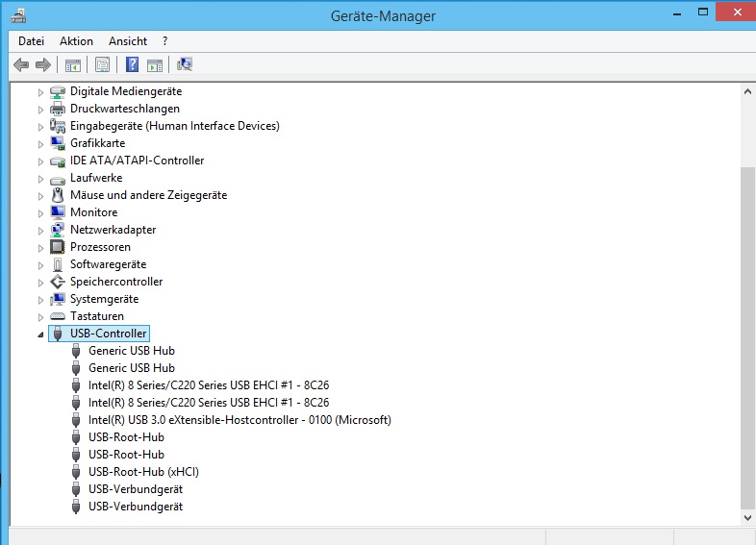Open the ? help menu
756x545 pixels.
[164, 41]
